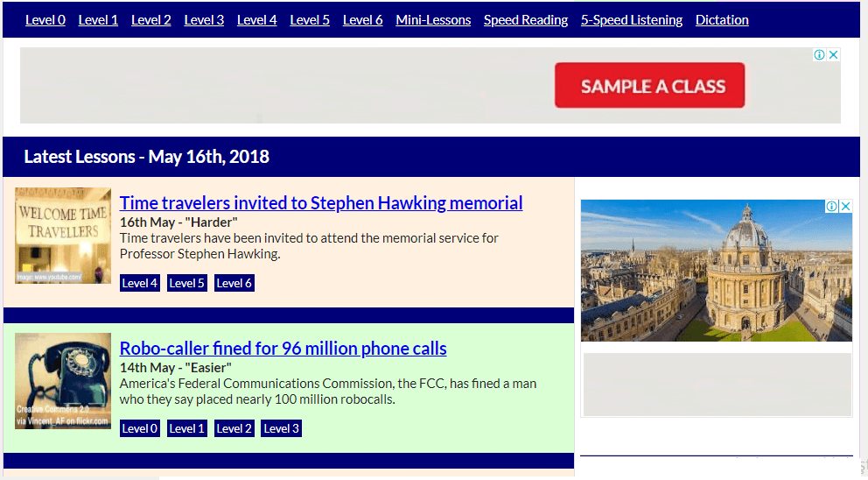
Task: Close the top banner ad
Action: click(x=834, y=54)
